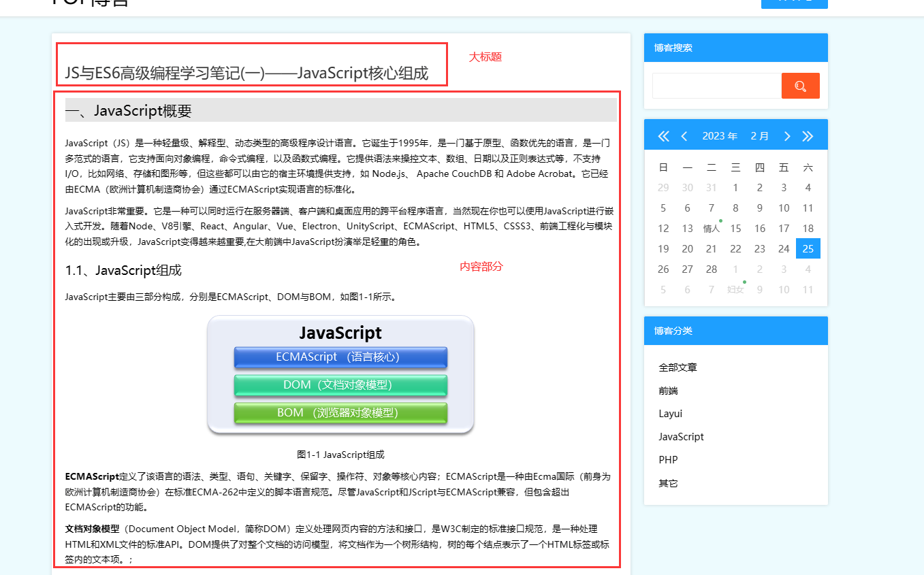Choose calendar date 28
The image size is (924, 575).
(712, 269)
